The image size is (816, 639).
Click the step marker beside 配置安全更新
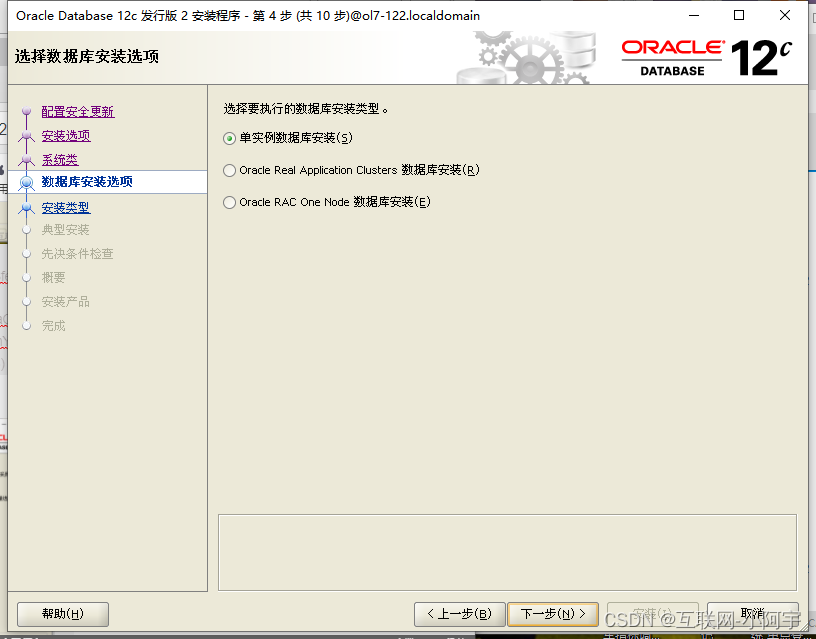[x=27, y=111]
